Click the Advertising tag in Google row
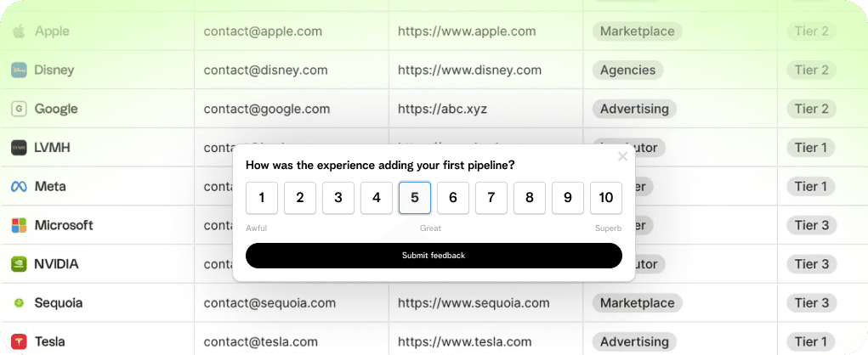 634,109
